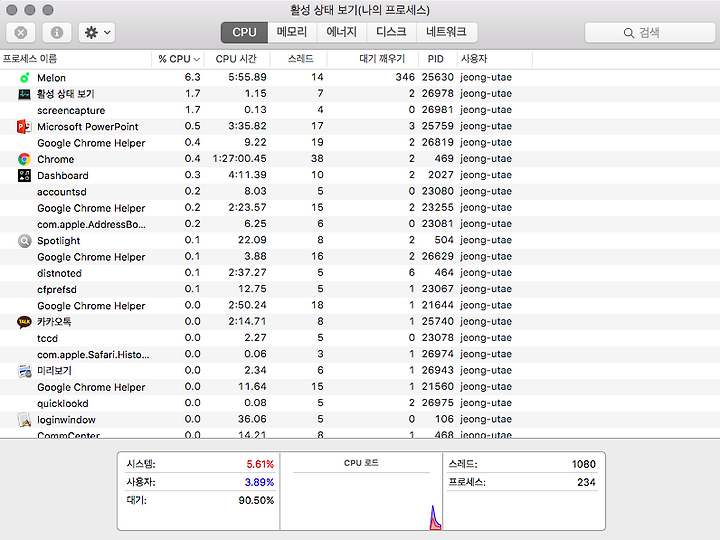This screenshot has width=720, height=540.
Task: Click the 스레드 count 1080
Action: 584,464
